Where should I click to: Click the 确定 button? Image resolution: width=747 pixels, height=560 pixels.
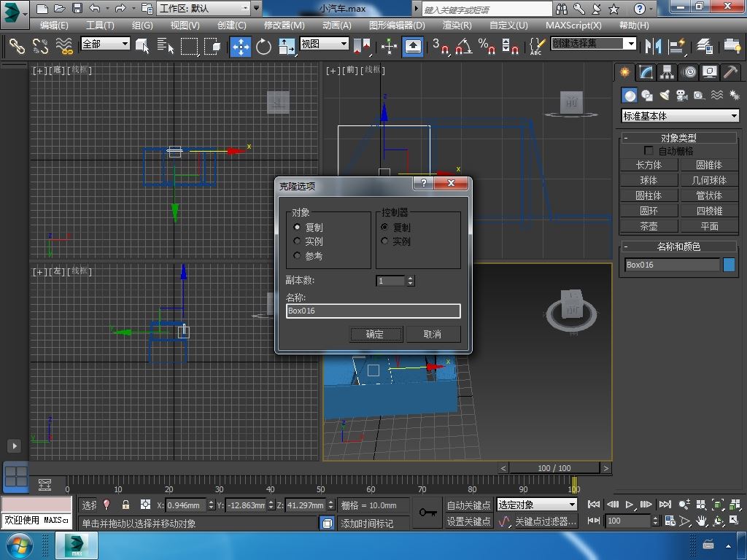pos(374,334)
